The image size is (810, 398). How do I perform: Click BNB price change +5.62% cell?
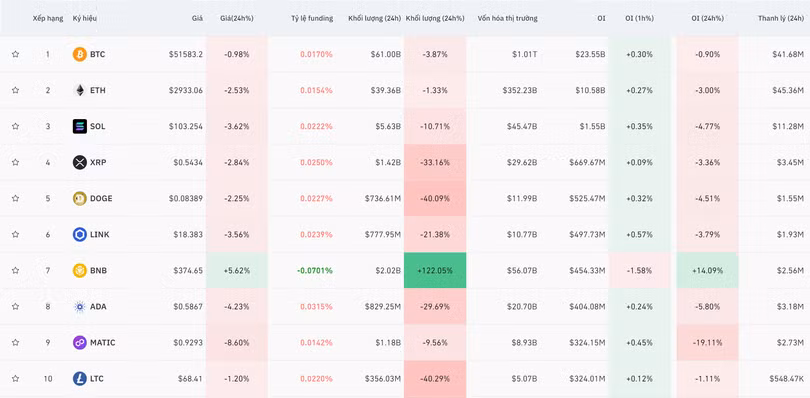point(237,270)
